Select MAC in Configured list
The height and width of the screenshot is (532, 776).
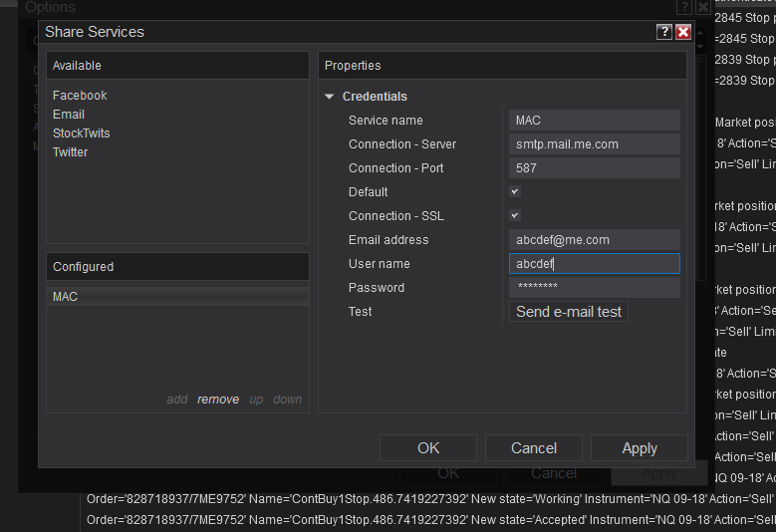66,297
